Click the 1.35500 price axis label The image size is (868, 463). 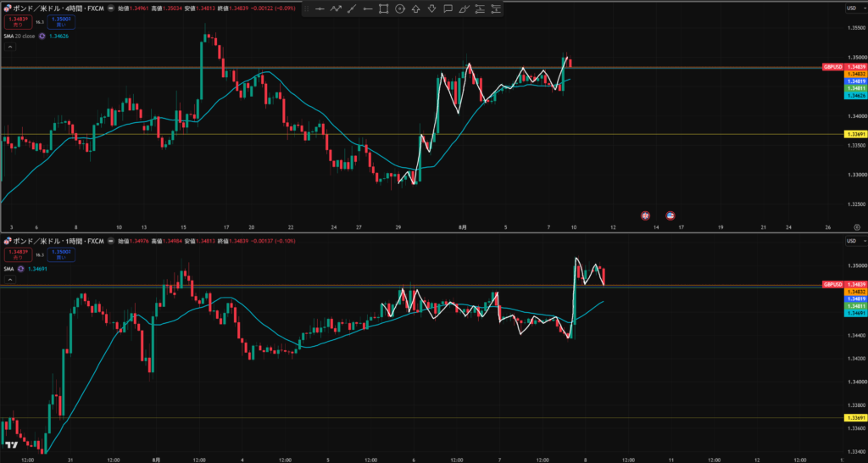pos(856,26)
